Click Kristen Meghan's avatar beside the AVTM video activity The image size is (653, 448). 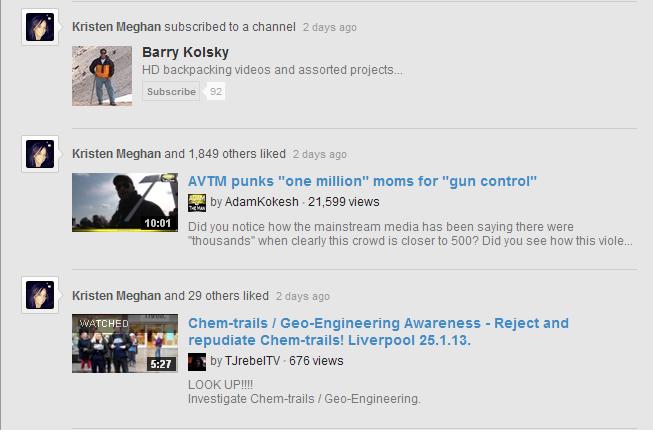tap(37, 156)
